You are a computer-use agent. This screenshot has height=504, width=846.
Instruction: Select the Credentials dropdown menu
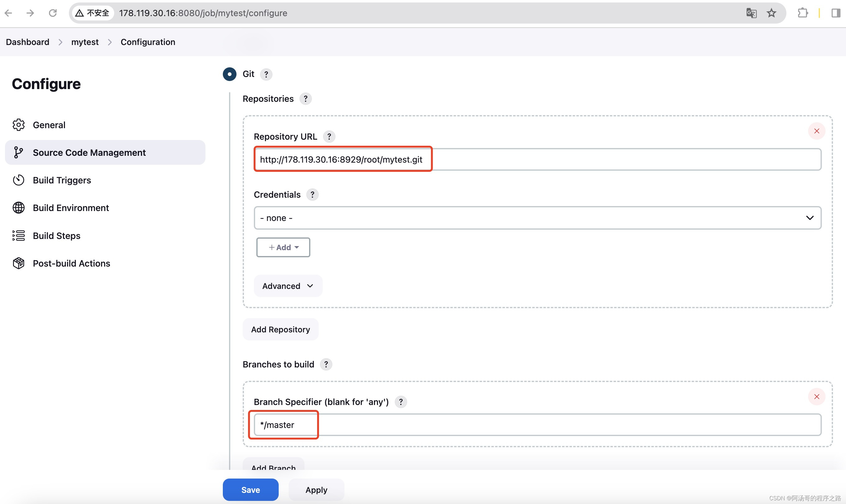click(x=538, y=217)
